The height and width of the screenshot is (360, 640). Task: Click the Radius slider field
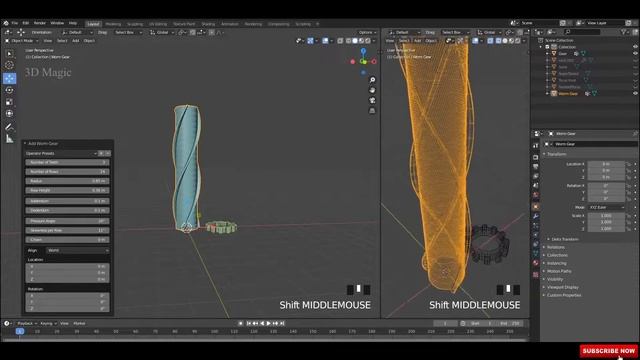point(67,181)
